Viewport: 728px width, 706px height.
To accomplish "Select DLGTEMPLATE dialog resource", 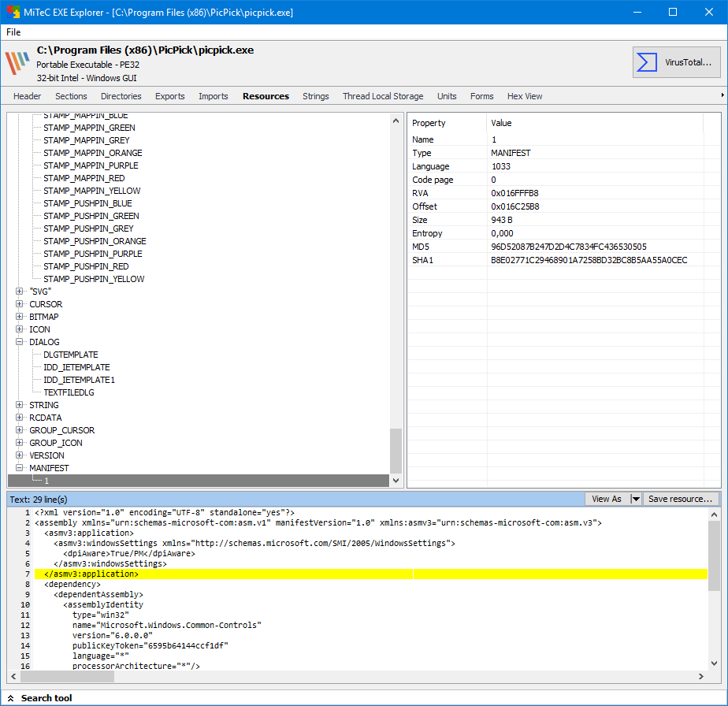I will point(71,355).
